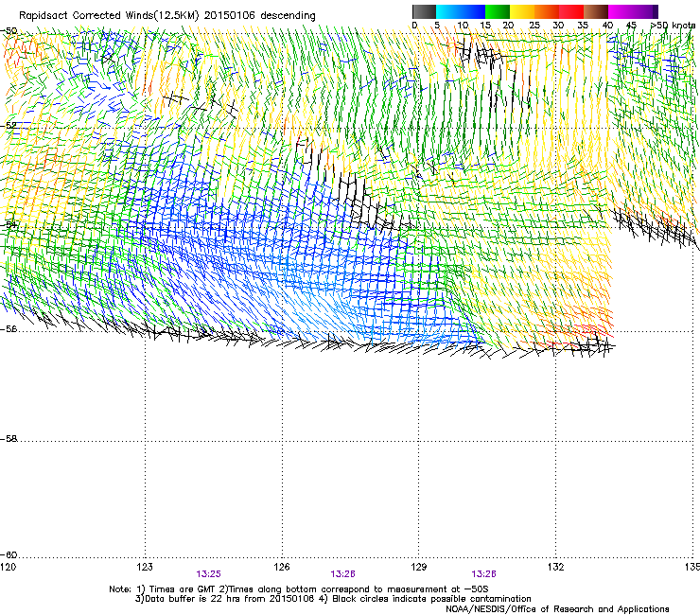Pick the red 30–35 knots legend segment
700x615 pixels.
click(x=571, y=11)
